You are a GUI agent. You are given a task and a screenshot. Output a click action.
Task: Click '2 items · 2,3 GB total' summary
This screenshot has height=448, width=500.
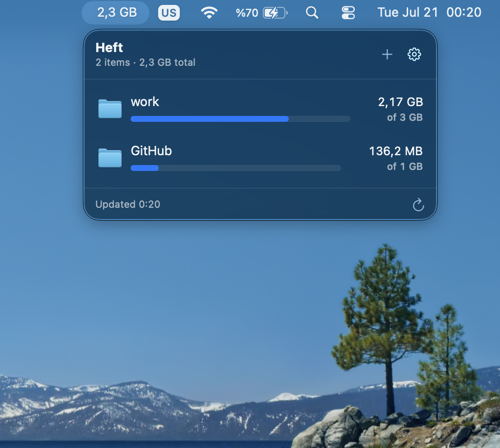[x=145, y=62]
